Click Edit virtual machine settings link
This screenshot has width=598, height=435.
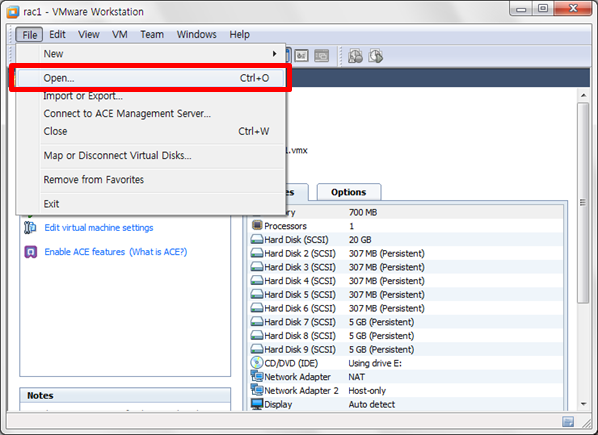pos(99,228)
